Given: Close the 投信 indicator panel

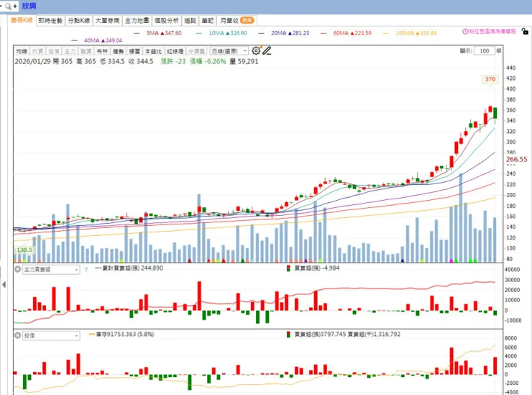Looking at the screenshot, I should [x=18, y=335].
